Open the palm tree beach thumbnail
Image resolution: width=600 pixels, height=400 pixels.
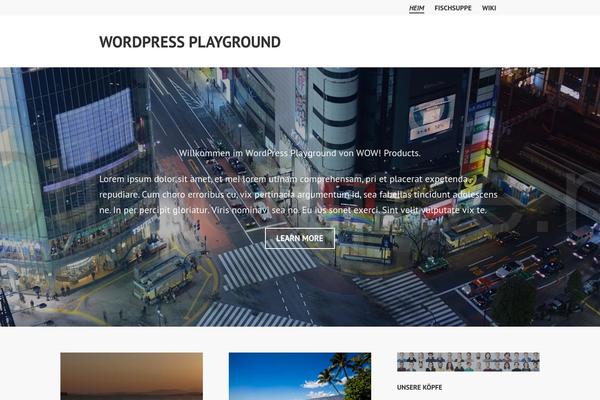tap(300, 376)
